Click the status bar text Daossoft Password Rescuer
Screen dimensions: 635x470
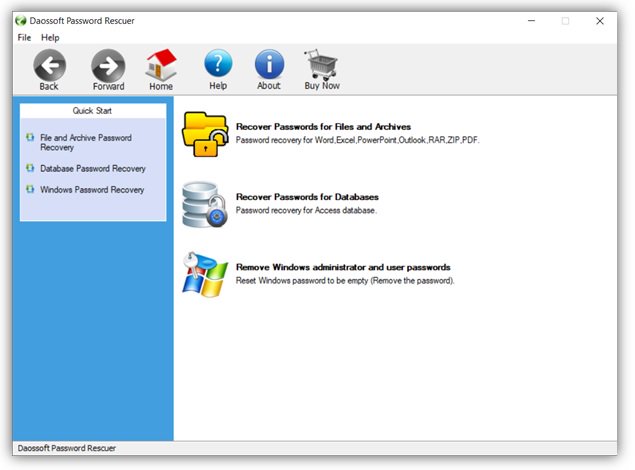[x=67, y=448]
